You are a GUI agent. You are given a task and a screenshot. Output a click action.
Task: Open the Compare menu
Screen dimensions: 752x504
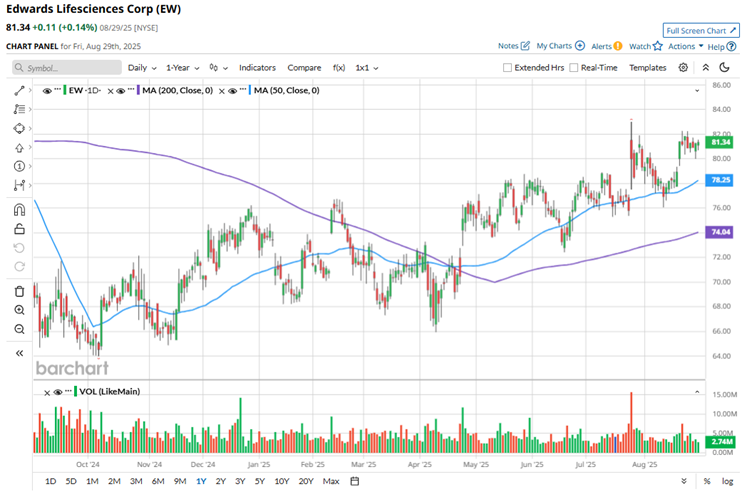(304, 68)
